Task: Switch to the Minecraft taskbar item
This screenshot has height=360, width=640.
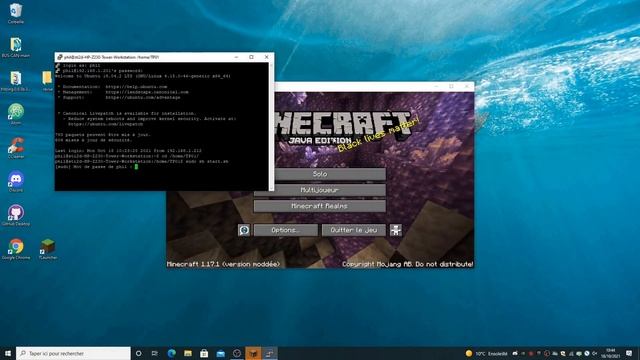Action: pyautogui.click(x=253, y=353)
